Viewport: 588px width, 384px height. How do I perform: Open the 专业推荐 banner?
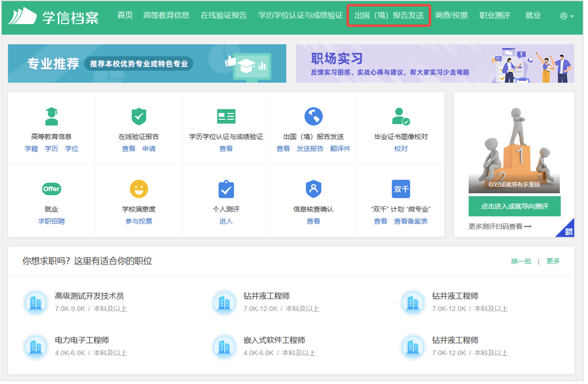click(x=147, y=64)
